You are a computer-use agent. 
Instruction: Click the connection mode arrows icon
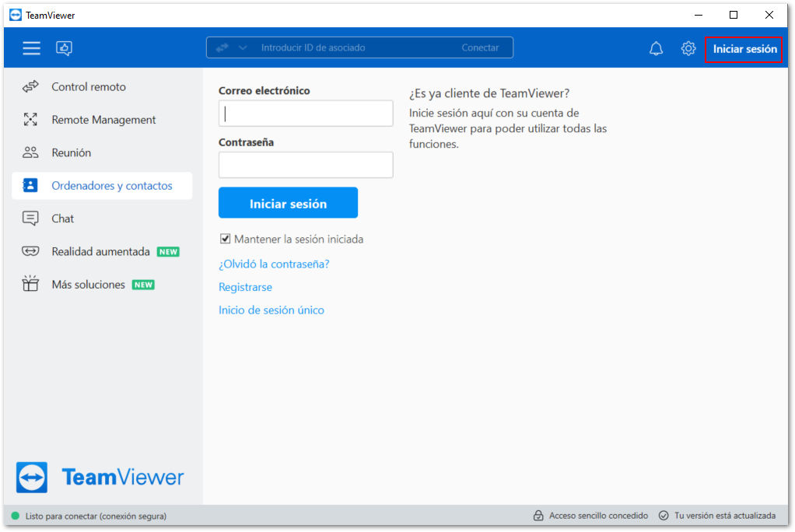pyautogui.click(x=222, y=47)
